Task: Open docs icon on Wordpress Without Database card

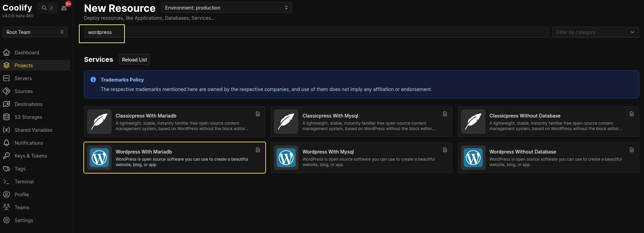Action: 632,150
